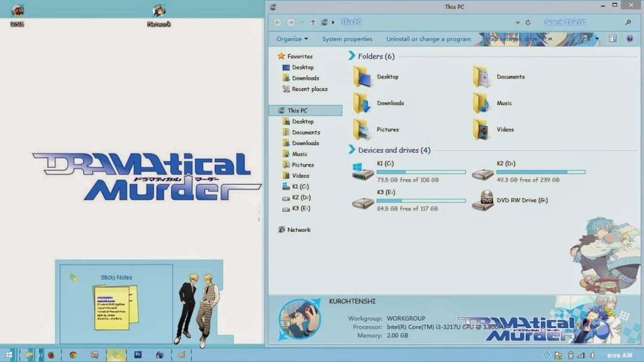Open the K1 (C:) drive icon
Screen dimensions: 644x362
pos(363,171)
